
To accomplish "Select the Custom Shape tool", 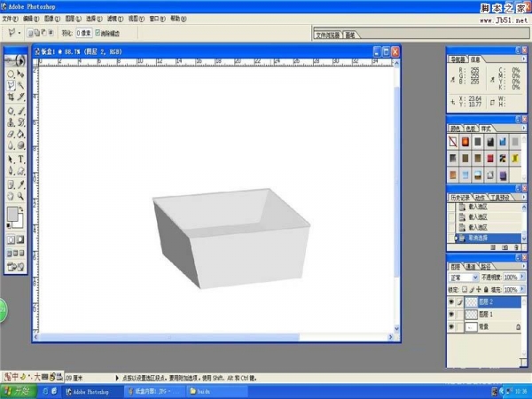I will (20, 170).
